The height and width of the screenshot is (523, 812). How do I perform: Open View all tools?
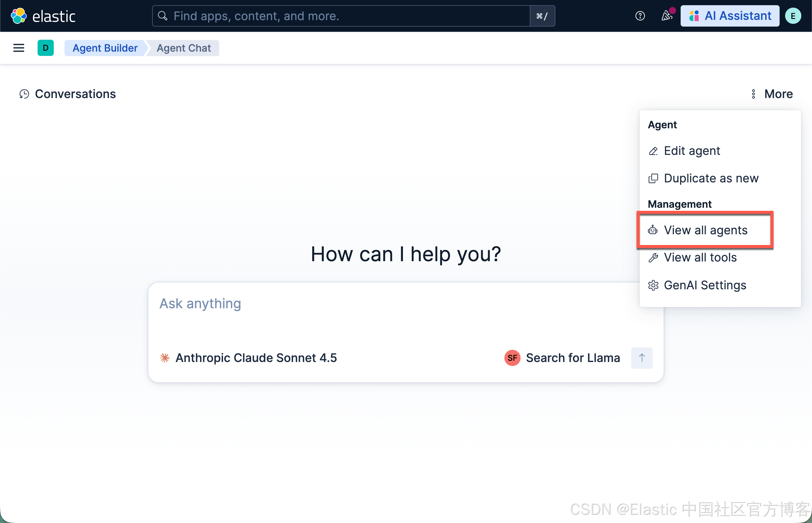tap(700, 258)
